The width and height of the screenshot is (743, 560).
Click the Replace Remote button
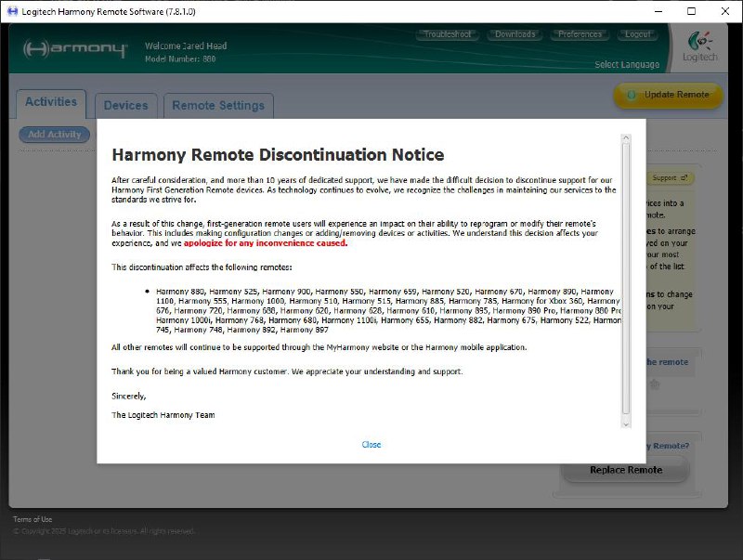coord(625,470)
